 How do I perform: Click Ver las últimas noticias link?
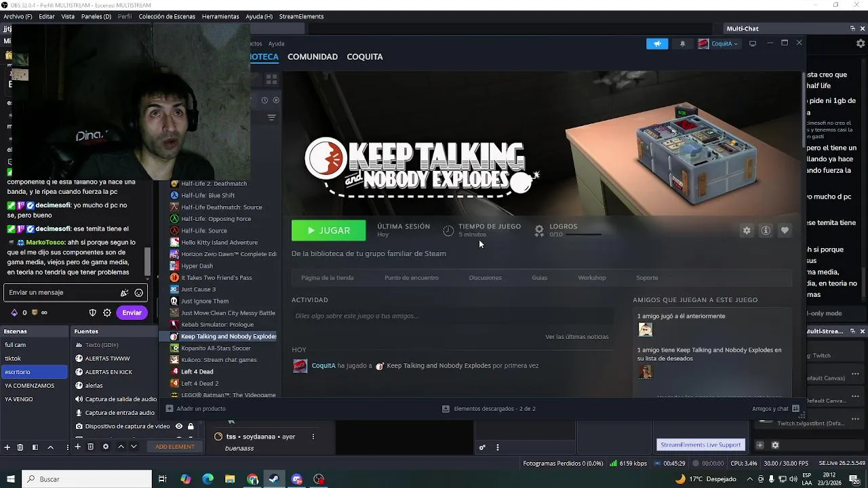577,337
